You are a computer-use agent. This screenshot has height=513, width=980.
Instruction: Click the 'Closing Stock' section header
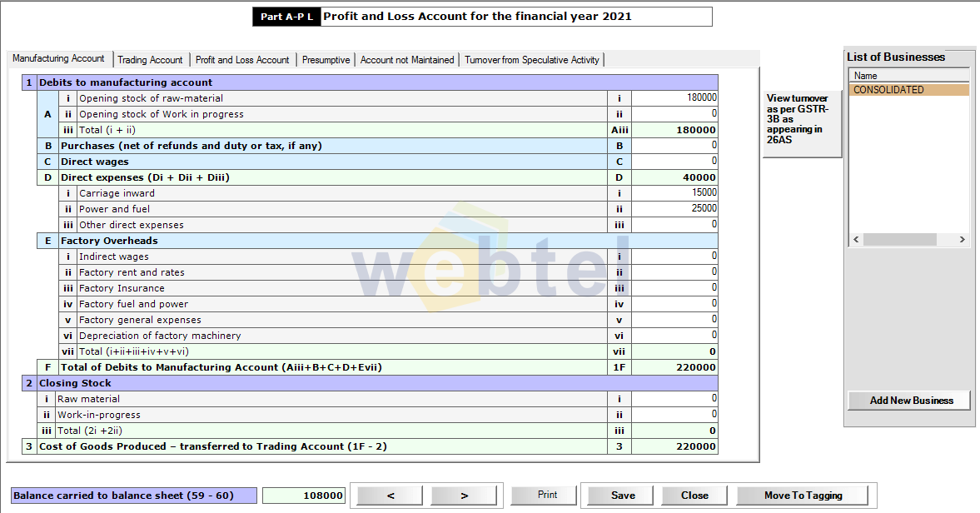tap(370, 383)
